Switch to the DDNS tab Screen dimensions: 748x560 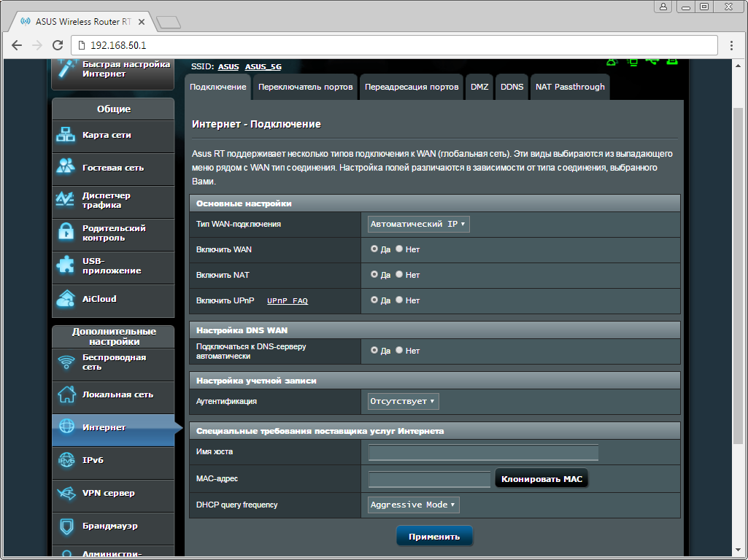coord(512,87)
